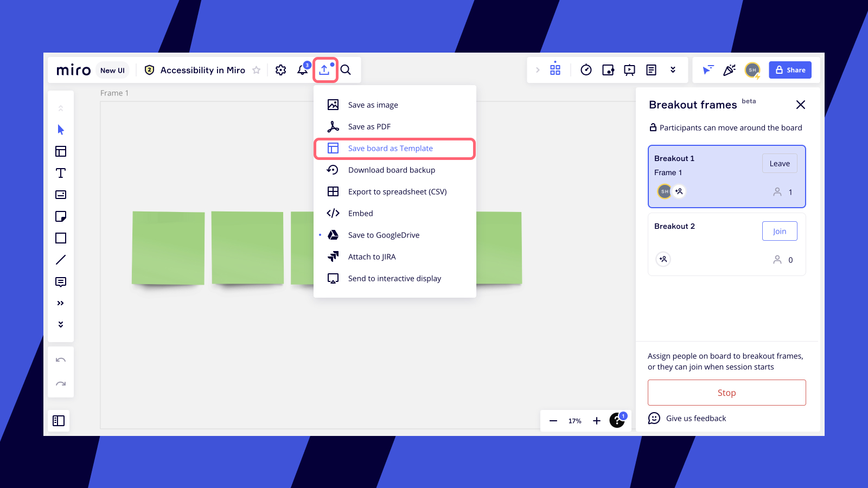Screen dimensions: 868x488
Task: Toggle the frames panel at bottom left
Action: [59, 421]
